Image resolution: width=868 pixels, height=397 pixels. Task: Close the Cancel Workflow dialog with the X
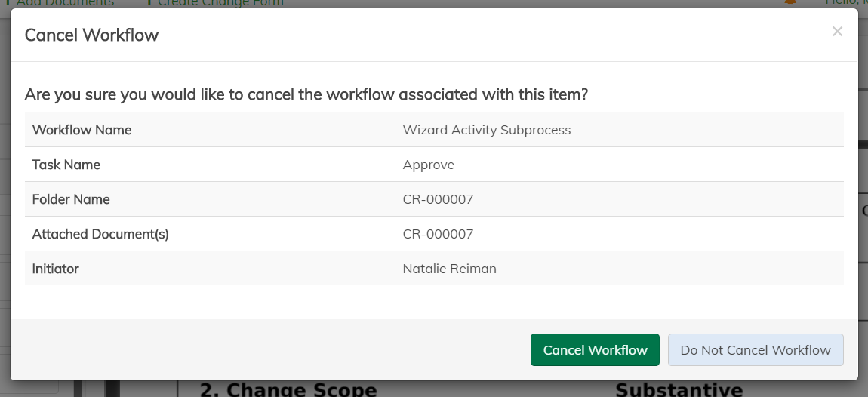837,32
